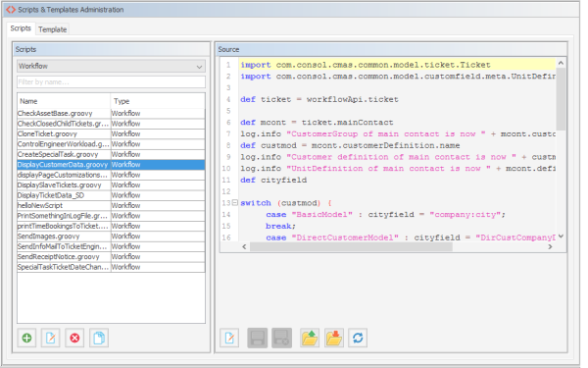Image resolution: width=588 pixels, height=368 pixels.
Task: Click the Scripts & Templates Administration title icon
Action: [x=11, y=10]
